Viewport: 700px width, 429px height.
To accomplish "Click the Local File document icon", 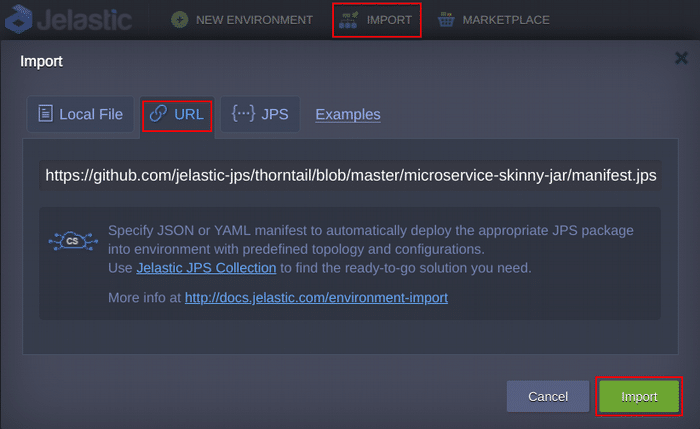I will pos(45,113).
